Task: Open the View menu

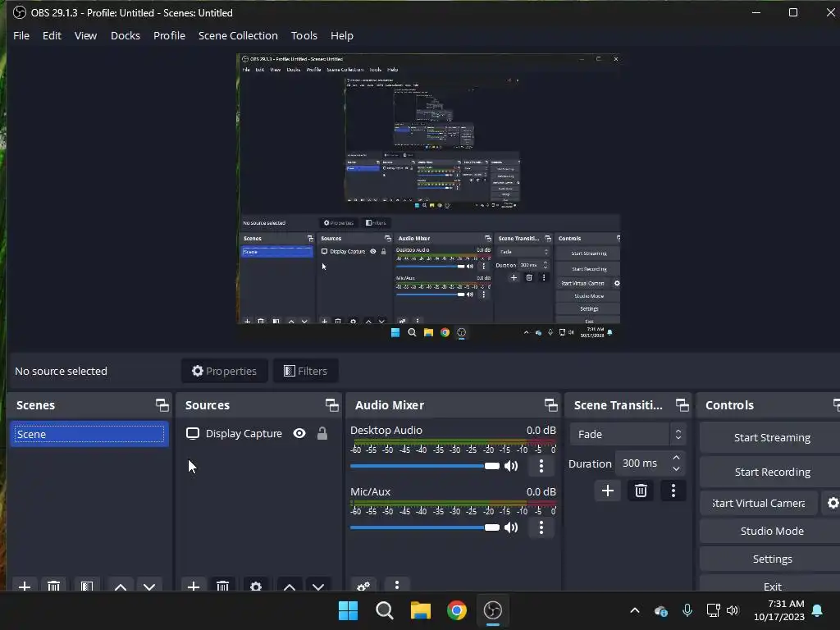Action: click(85, 35)
